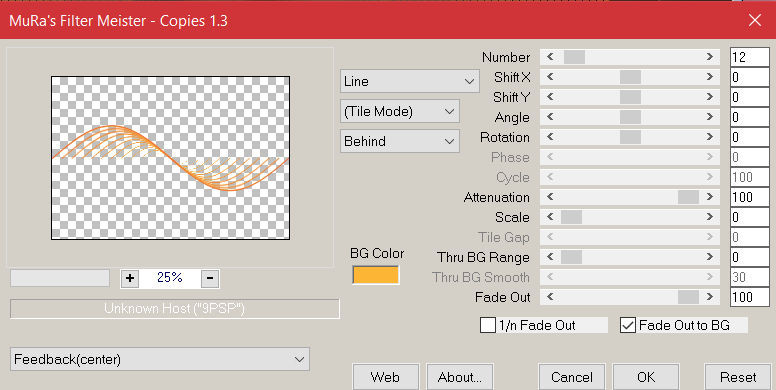The height and width of the screenshot is (390, 776).
Task: Close the MuRa's Filter Meister dialog
Action: (755, 20)
